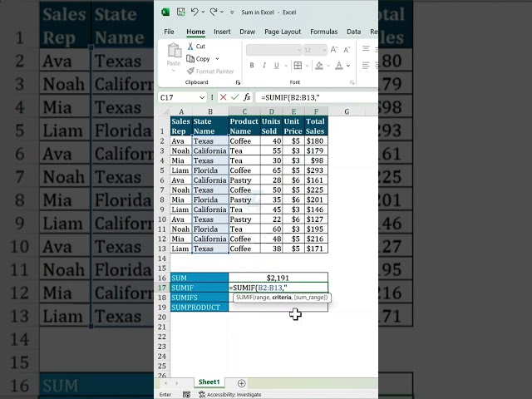The height and width of the screenshot is (399, 532).
Task: Cancel formula entry with red X
Action: click(x=223, y=97)
